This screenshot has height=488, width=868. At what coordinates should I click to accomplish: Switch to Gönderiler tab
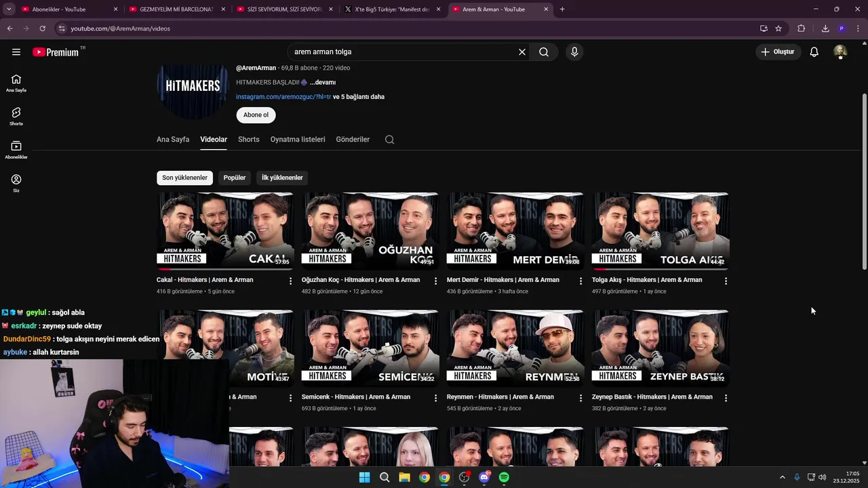click(x=353, y=140)
